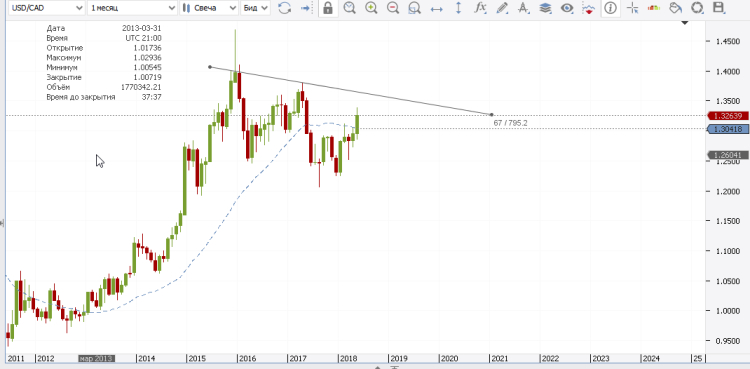The image size is (750, 369).
Task: Click the refresh chart icon
Action: pyautogui.click(x=285, y=8)
